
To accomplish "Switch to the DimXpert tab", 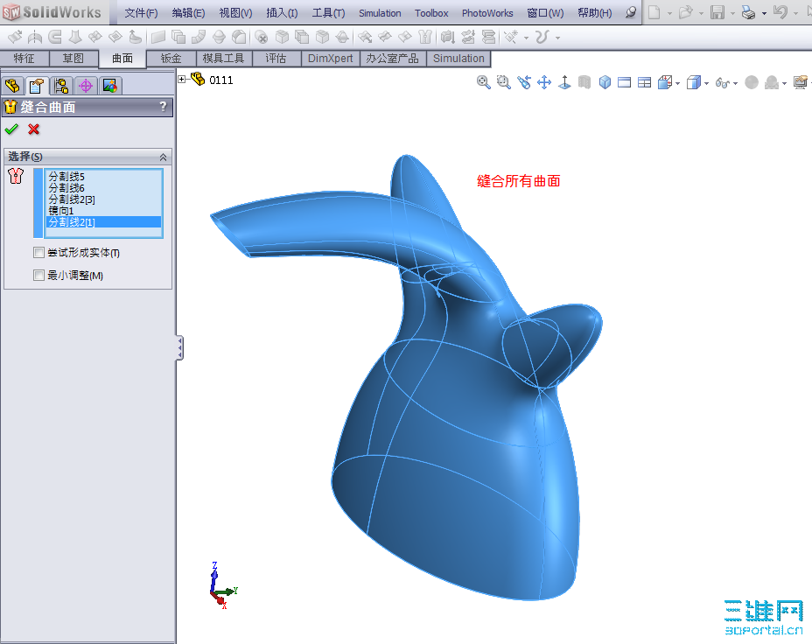I will (330, 59).
